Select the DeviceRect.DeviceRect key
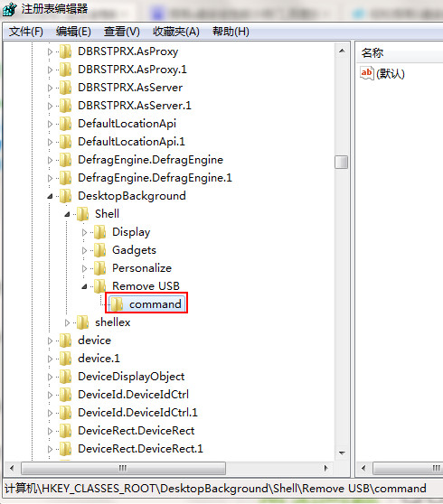This screenshot has height=504, width=443. pyautogui.click(x=137, y=431)
